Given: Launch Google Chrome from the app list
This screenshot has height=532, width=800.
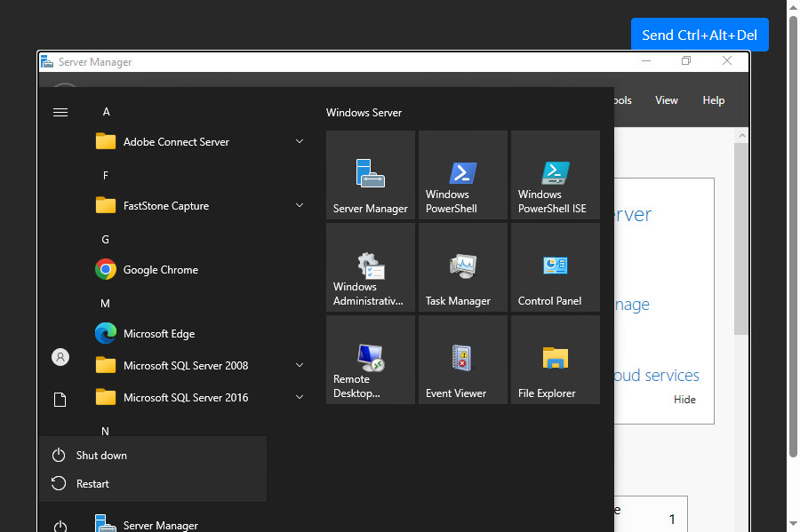Looking at the screenshot, I should [160, 270].
